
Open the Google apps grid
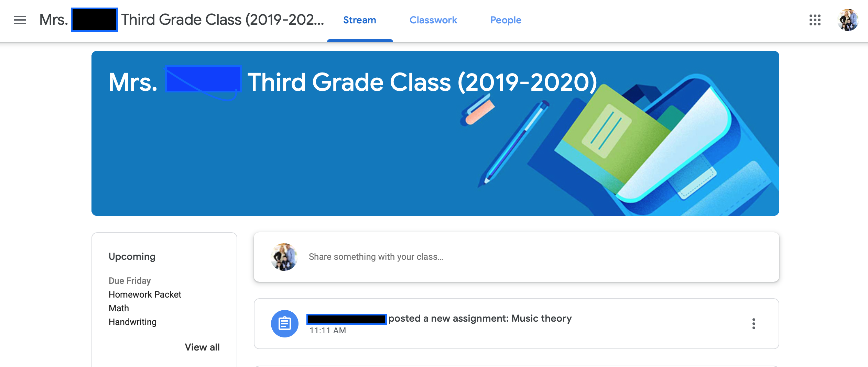tap(815, 20)
